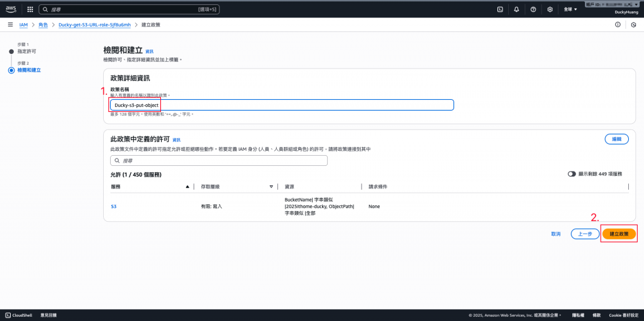Focus the 政策名稱 input field
The height and width of the screenshot is (321, 644).
click(x=282, y=105)
